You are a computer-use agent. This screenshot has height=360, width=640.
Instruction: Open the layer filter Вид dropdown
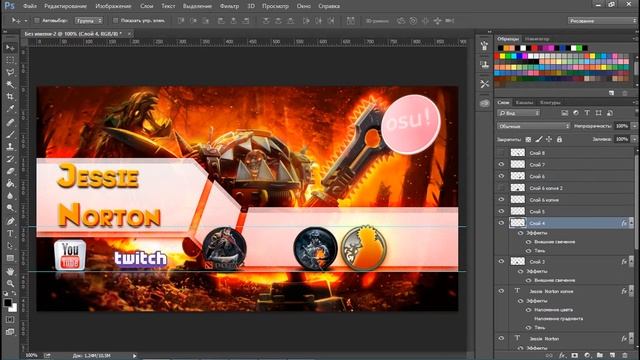click(x=519, y=113)
